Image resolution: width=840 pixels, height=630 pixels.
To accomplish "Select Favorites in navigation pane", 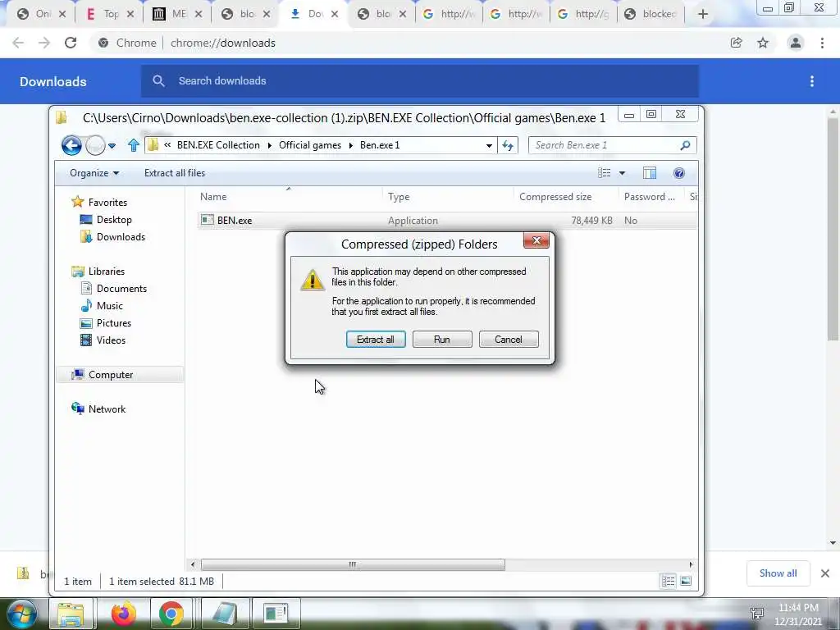I will click(107, 202).
